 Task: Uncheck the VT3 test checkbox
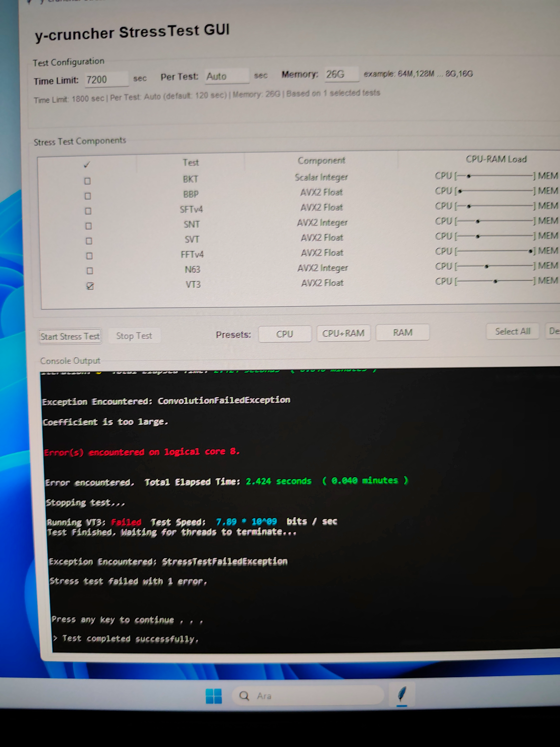click(x=90, y=286)
